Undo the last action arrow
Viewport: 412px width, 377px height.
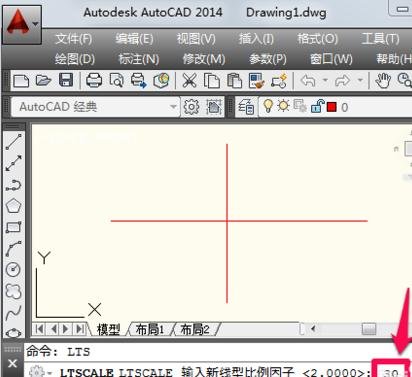coord(308,81)
